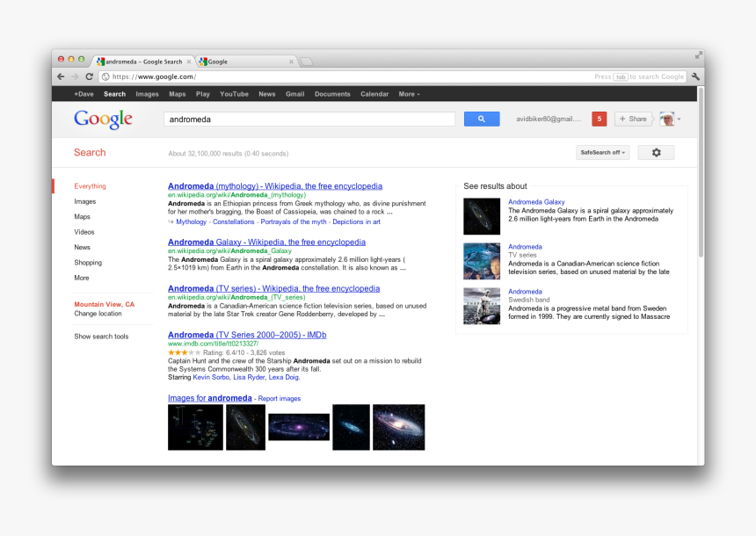
Task: Open Documents from the top bar
Action: (332, 95)
